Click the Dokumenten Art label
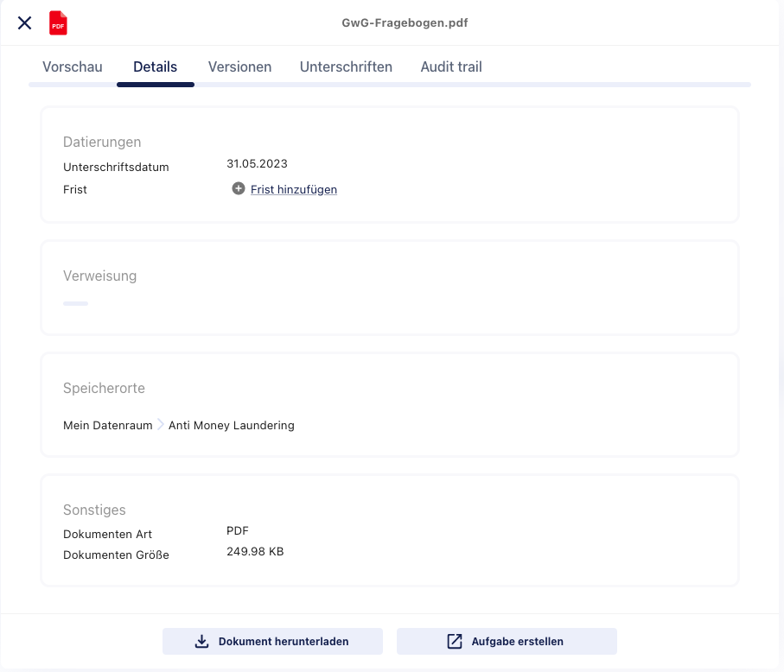 pyautogui.click(x=107, y=534)
